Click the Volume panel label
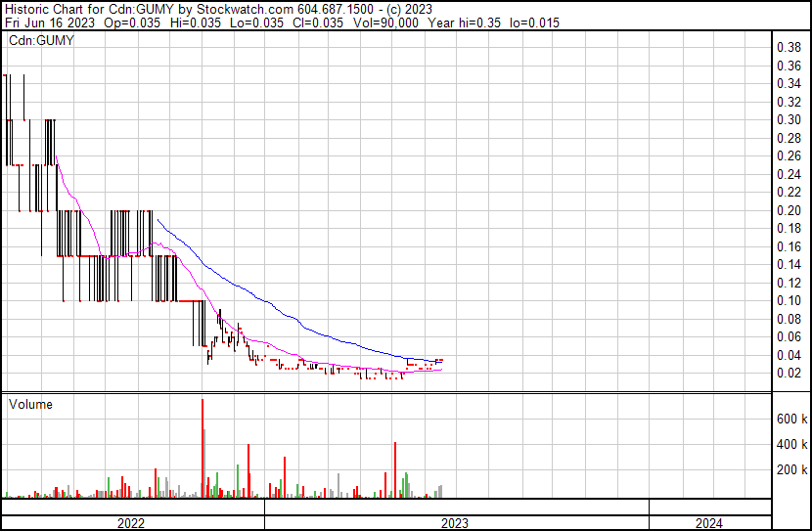Image resolution: width=812 pixels, height=531 pixels. click(30, 404)
